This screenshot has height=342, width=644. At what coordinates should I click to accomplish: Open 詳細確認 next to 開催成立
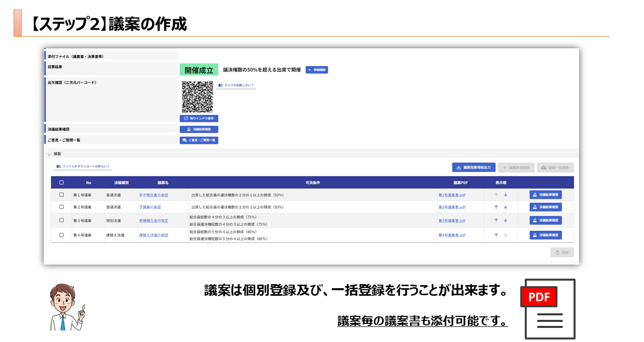tap(317, 70)
